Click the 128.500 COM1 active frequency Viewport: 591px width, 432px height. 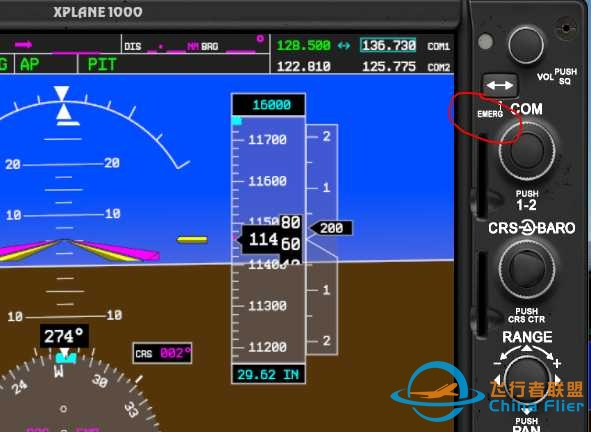304,46
